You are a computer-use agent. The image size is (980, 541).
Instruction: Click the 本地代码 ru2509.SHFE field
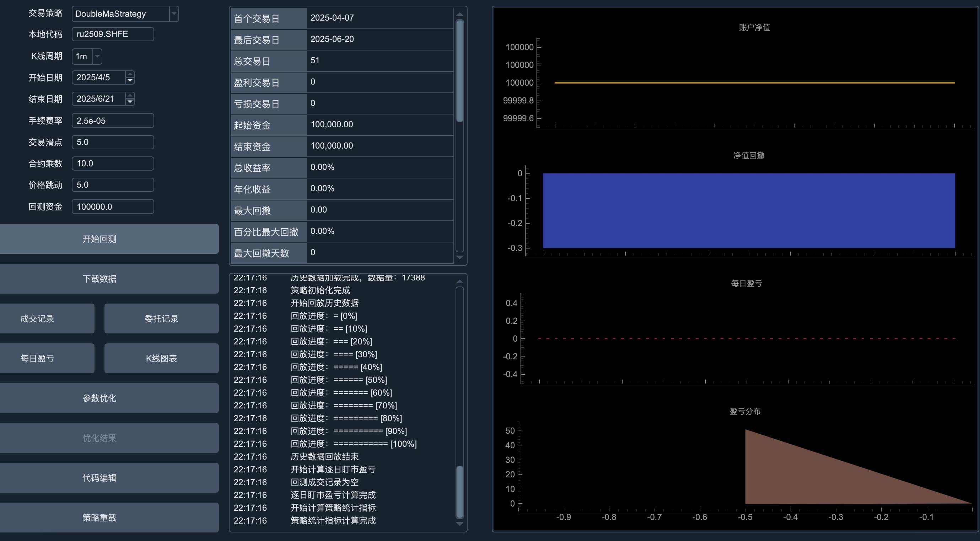(113, 34)
